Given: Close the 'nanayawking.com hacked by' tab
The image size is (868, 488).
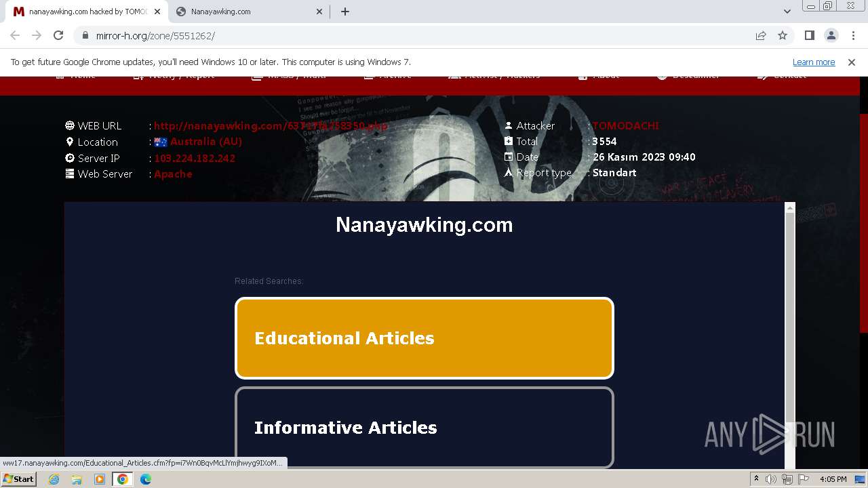Looking at the screenshot, I should pyautogui.click(x=157, y=12).
